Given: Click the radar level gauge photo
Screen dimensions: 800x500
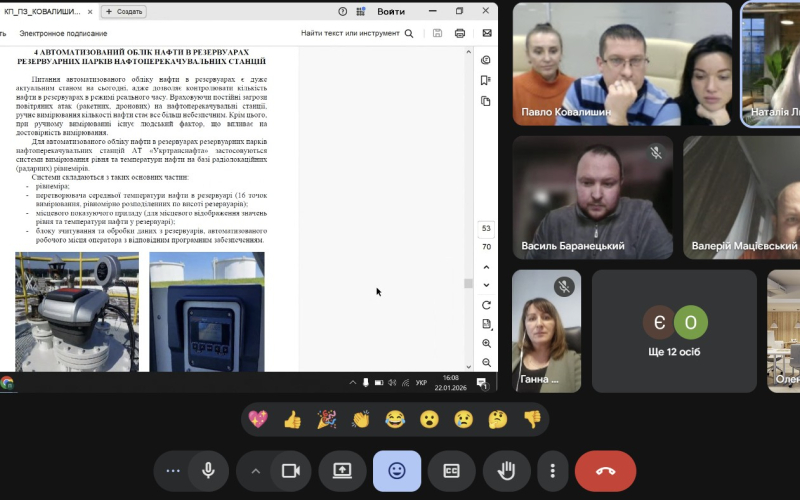Looking at the screenshot, I should [x=77, y=312].
